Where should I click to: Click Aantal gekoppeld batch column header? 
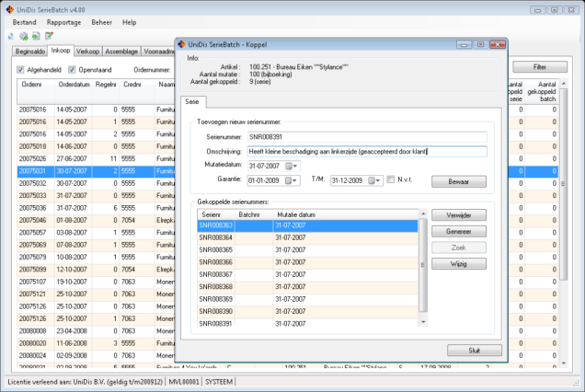click(542, 91)
